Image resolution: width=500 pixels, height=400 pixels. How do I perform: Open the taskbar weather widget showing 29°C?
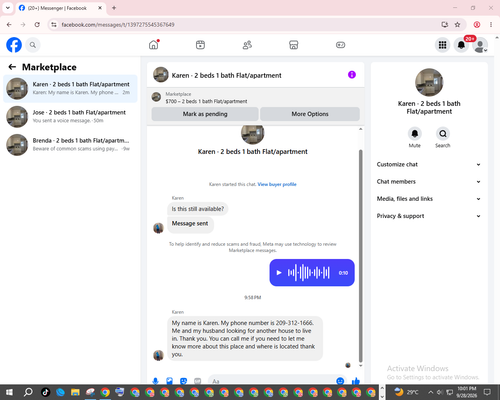(x=406, y=392)
